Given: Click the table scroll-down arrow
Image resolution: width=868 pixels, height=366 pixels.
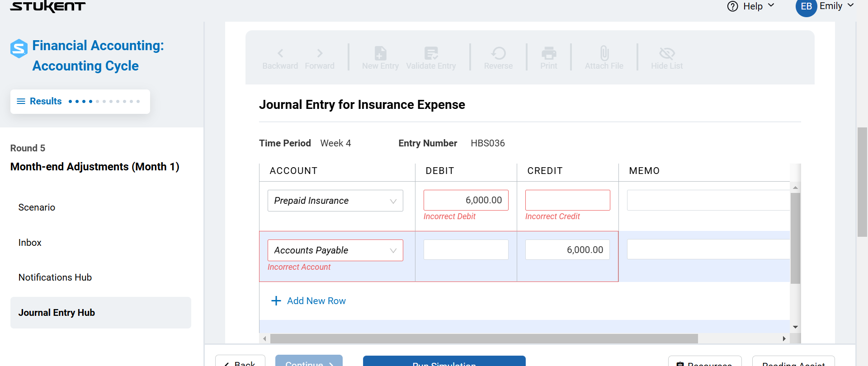Looking at the screenshot, I should click(795, 327).
